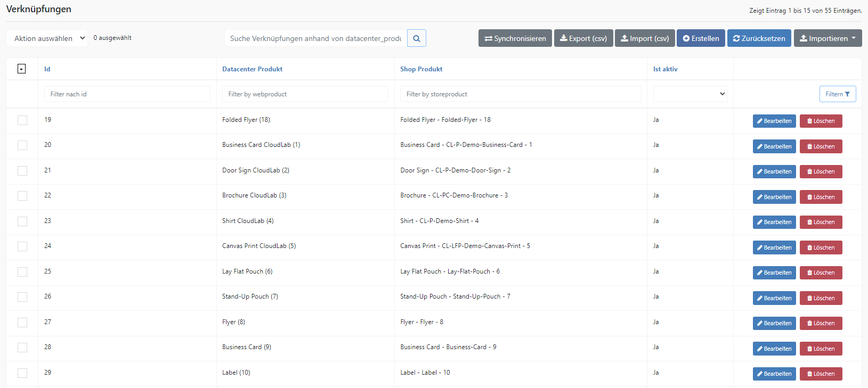Sort by Shop Produkt column header
The width and height of the screenshot is (868, 388).
[421, 69]
